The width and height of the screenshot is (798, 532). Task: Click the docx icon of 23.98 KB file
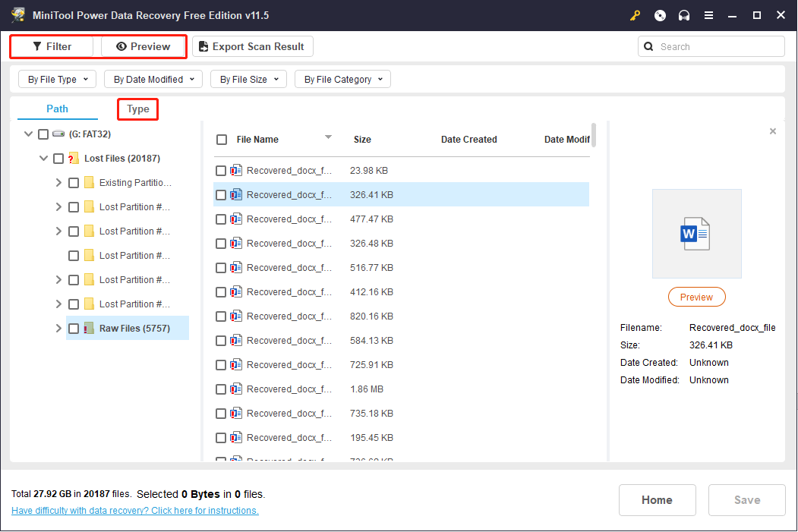pyautogui.click(x=235, y=171)
